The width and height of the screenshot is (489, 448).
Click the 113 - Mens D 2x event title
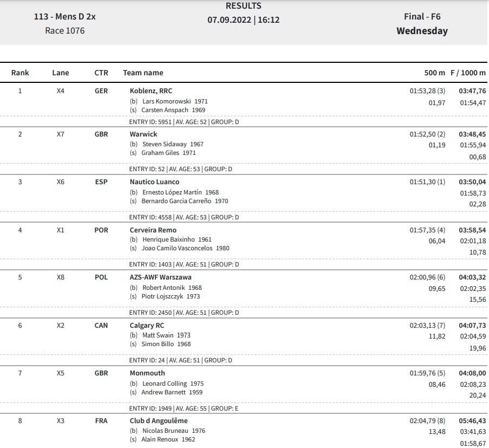(65, 17)
